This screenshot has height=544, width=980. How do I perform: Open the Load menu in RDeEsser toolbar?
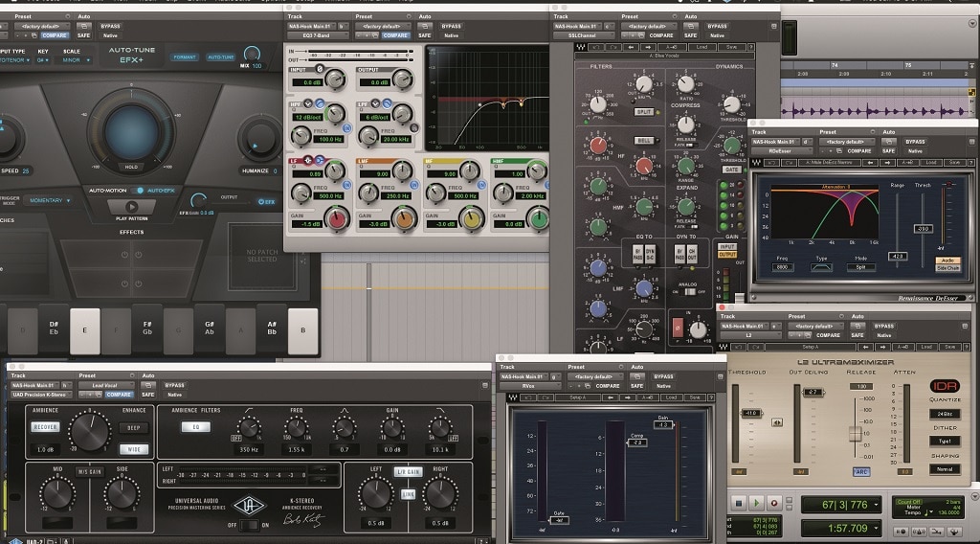[930, 163]
